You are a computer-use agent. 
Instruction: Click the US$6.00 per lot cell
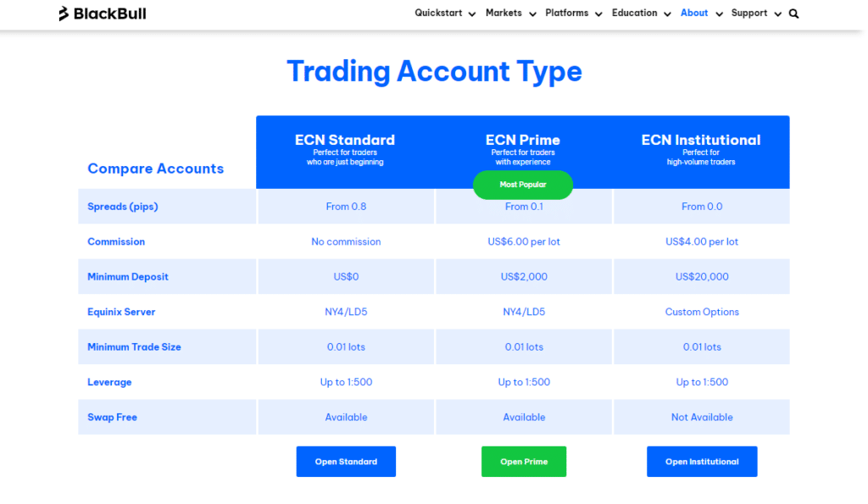point(524,241)
